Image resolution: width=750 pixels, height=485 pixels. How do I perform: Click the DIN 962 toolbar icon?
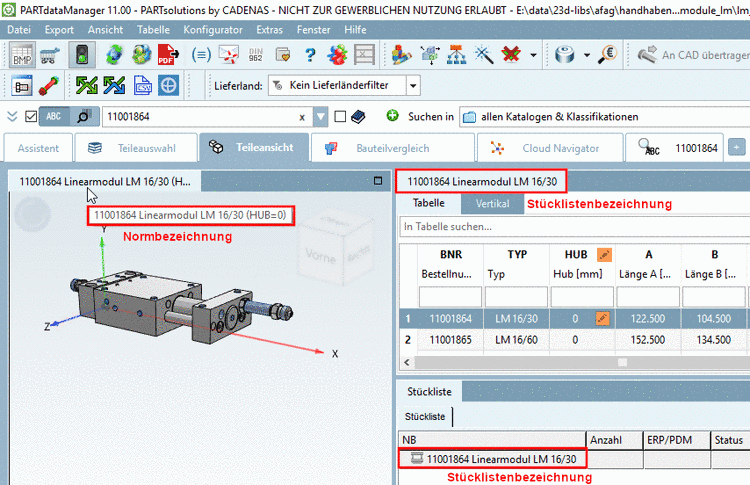tap(256, 55)
